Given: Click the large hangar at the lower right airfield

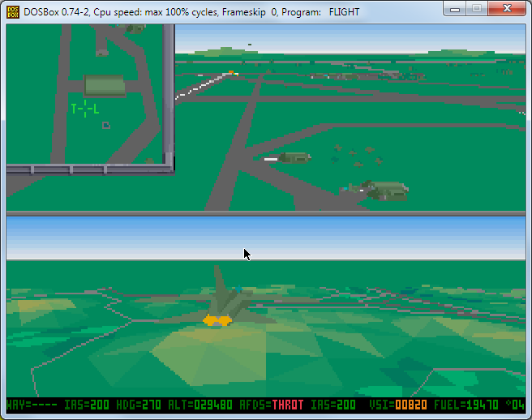Looking at the screenshot, I should coord(388,191).
